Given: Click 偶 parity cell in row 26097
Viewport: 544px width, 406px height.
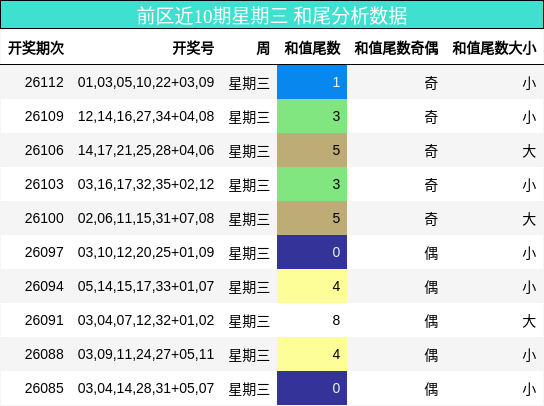Looking at the screenshot, I should tap(431, 253).
